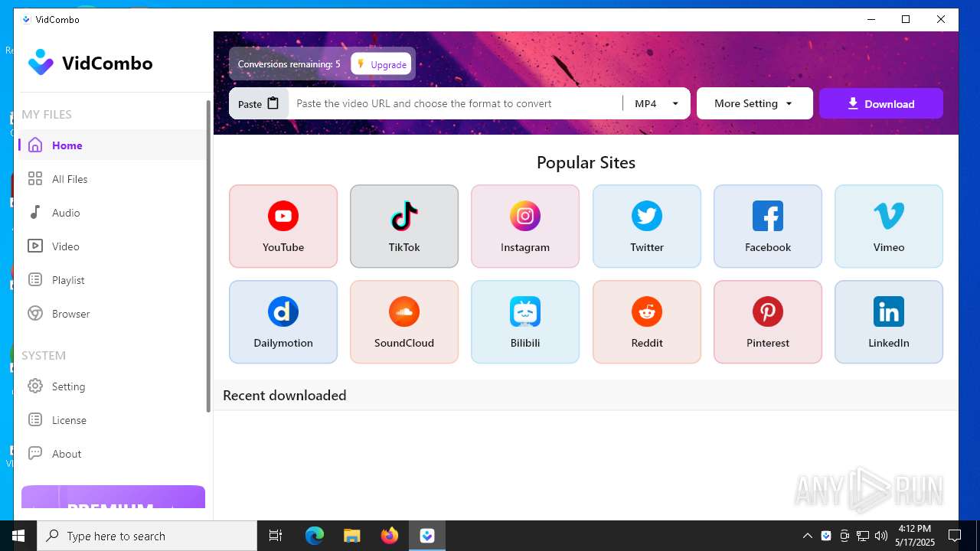Open the Instagram site tile
This screenshot has height=551, width=980.
[525, 226]
